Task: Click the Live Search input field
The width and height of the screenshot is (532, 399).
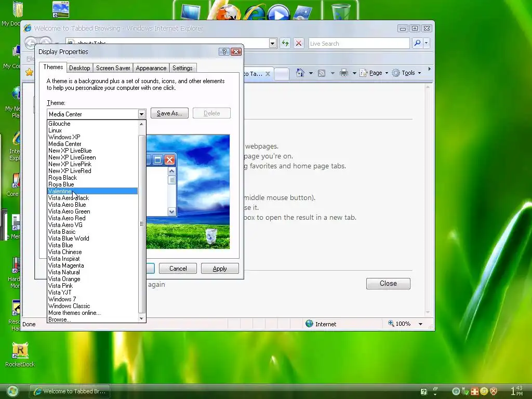Action: coord(358,44)
